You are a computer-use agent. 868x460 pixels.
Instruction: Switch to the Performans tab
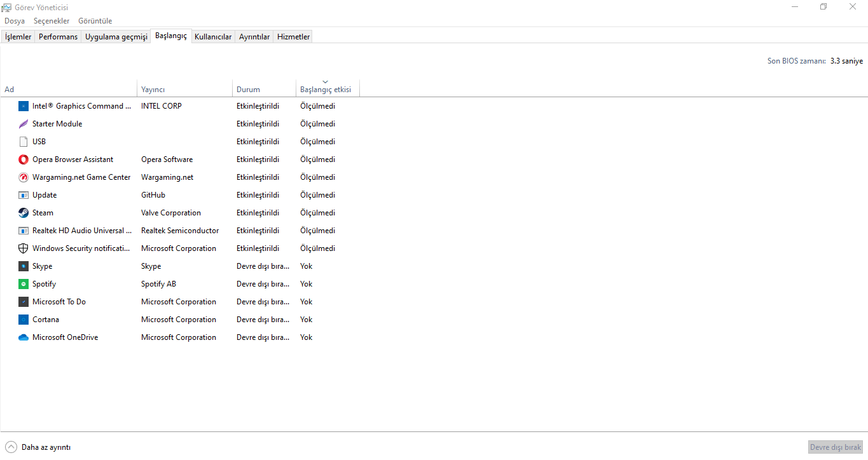pyautogui.click(x=58, y=37)
